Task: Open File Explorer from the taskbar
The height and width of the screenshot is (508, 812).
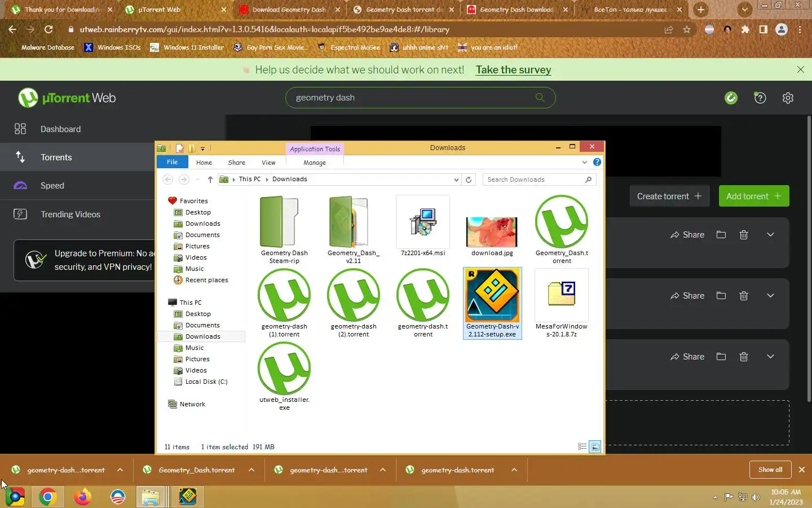Action: point(151,497)
